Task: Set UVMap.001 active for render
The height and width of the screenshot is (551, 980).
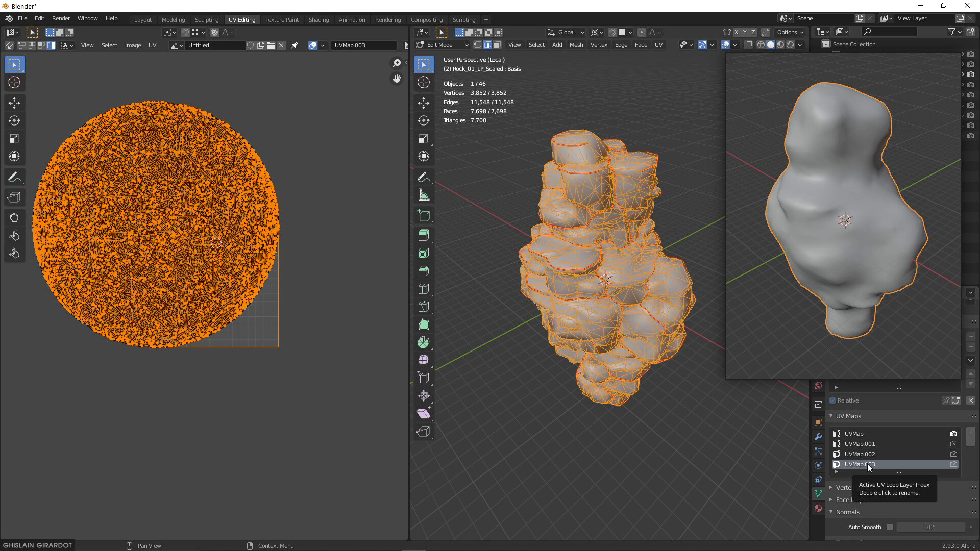Action: 953,444
